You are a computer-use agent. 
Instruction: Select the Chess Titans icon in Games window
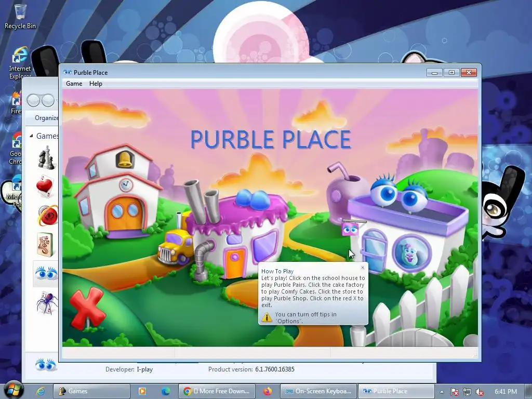tap(46, 157)
